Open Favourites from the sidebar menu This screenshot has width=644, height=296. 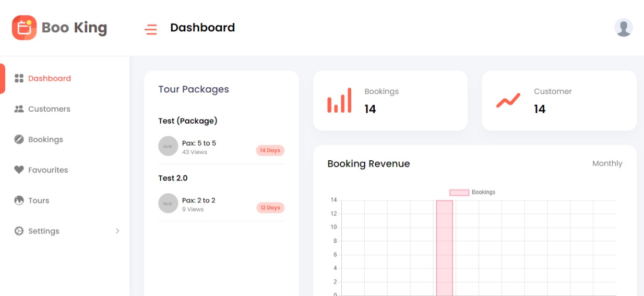click(x=48, y=170)
